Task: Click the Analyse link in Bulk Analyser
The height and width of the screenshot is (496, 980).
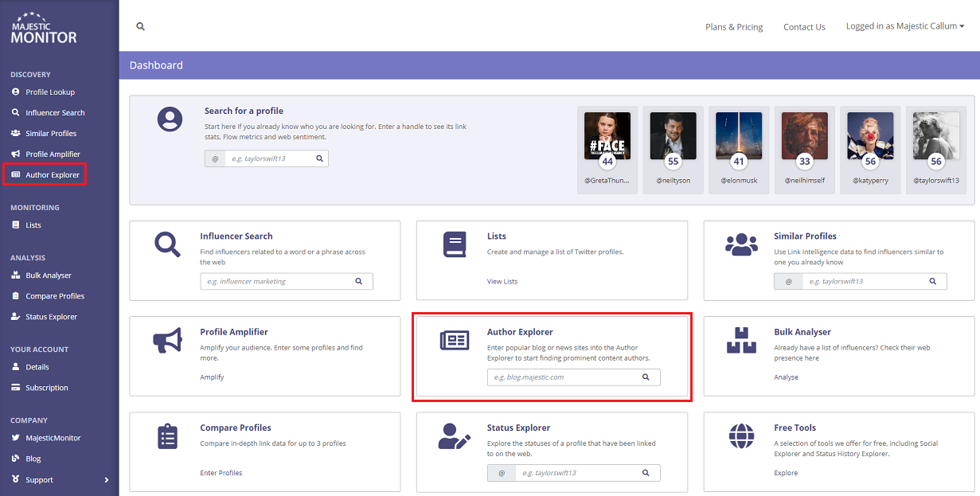Action: tap(786, 377)
